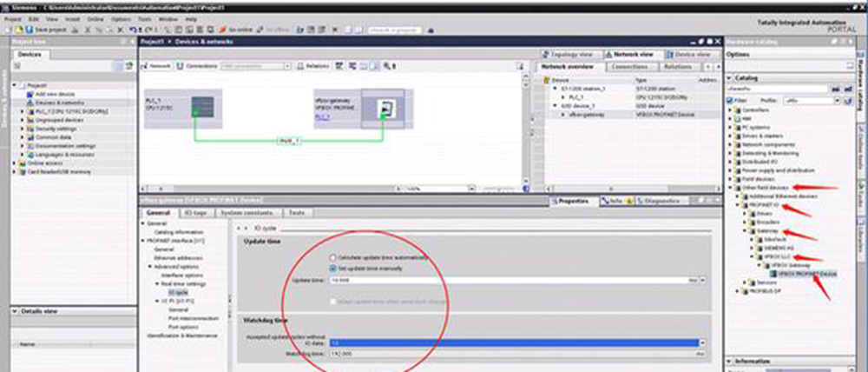Viewport: 868px width, 372px height.
Task: Expand PLC_1 node in project tree
Action: [x=23, y=111]
